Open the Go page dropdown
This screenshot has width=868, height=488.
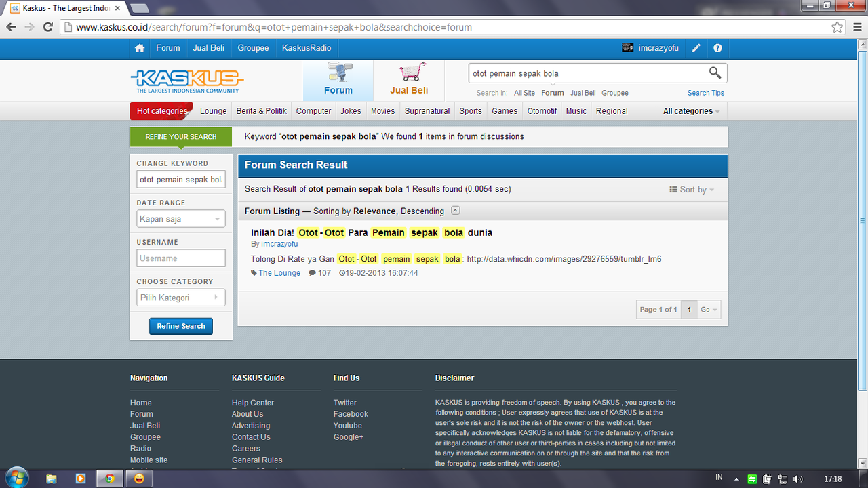click(x=709, y=310)
